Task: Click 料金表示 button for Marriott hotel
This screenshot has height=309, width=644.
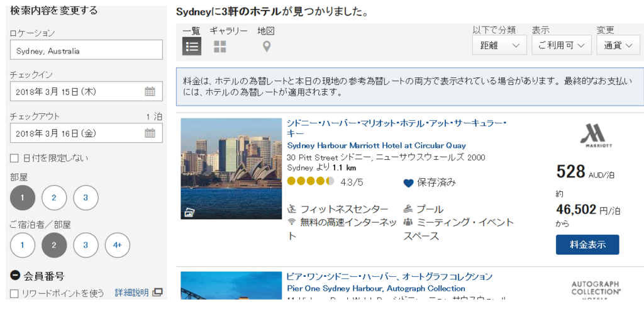Action: point(587,245)
